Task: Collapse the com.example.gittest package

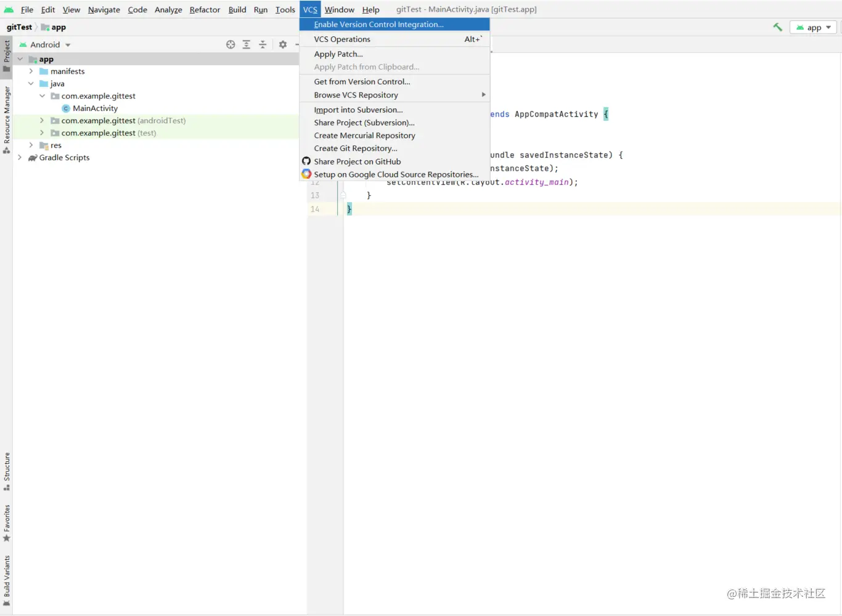Action: pos(43,96)
